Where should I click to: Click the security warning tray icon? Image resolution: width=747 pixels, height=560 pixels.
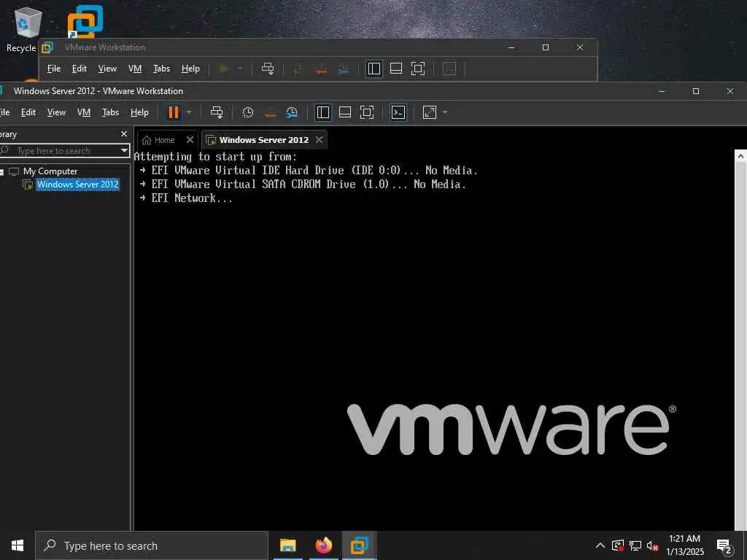pyautogui.click(x=618, y=545)
